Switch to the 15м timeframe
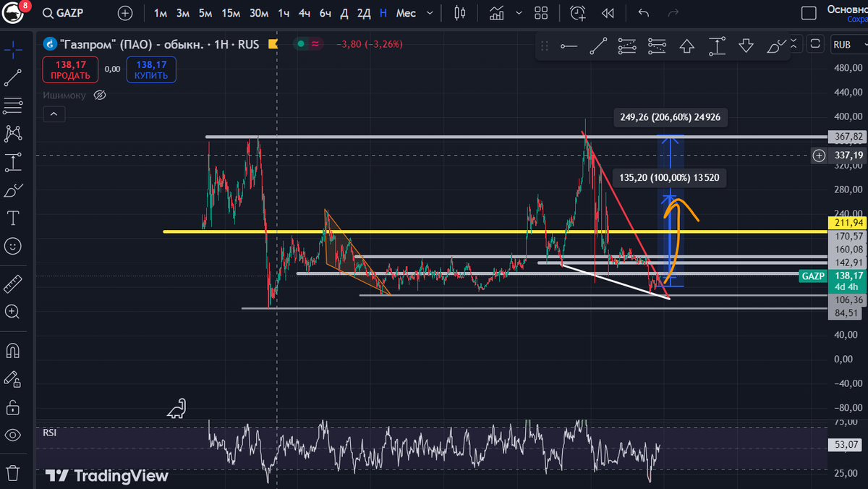The width and height of the screenshot is (868, 489). [x=231, y=13]
